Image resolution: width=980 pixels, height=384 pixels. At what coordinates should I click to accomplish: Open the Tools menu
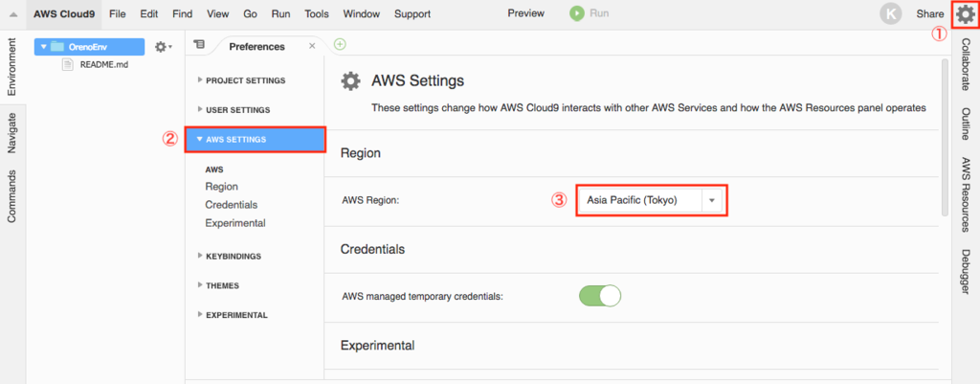pyautogui.click(x=317, y=14)
